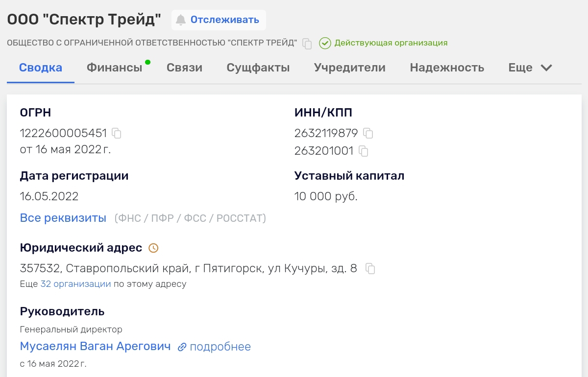Open the 32 организации link
The height and width of the screenshot is (377, 588).
tap(75, 284)
